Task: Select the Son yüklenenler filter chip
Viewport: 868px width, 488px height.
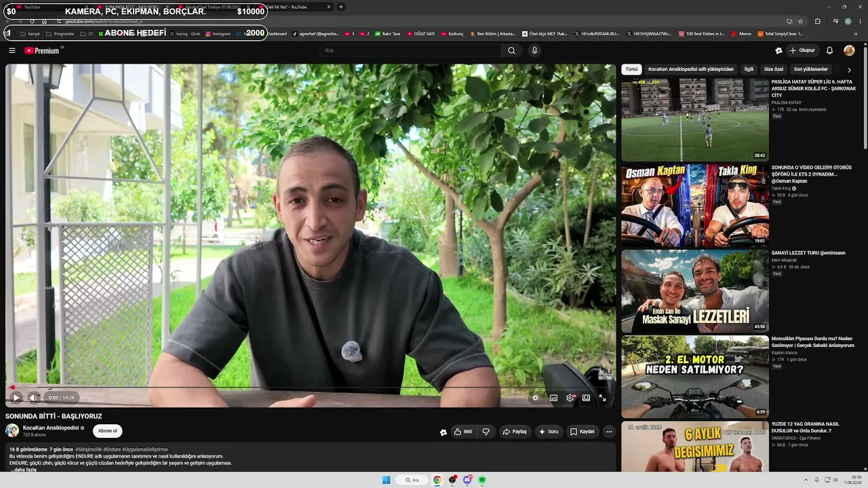Action: (x=811, y=69)
